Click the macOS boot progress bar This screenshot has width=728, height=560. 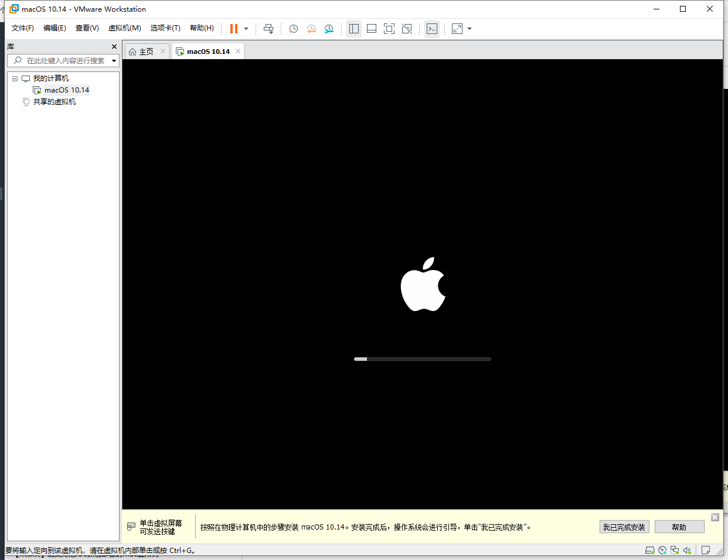pyautogui.click(x=423, y=359)
